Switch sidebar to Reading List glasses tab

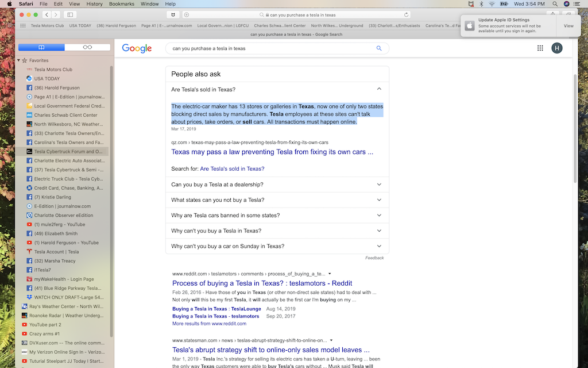coord(87,47)
